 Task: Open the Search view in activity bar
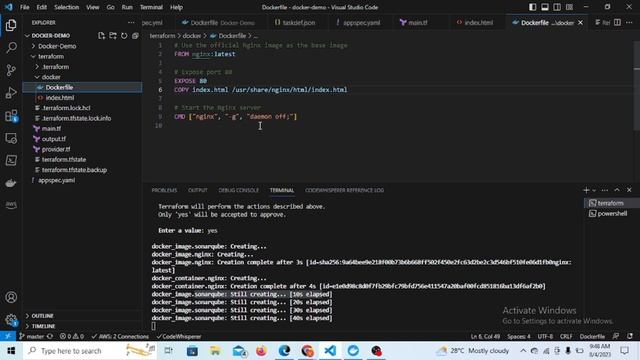[x=11, y=48]
